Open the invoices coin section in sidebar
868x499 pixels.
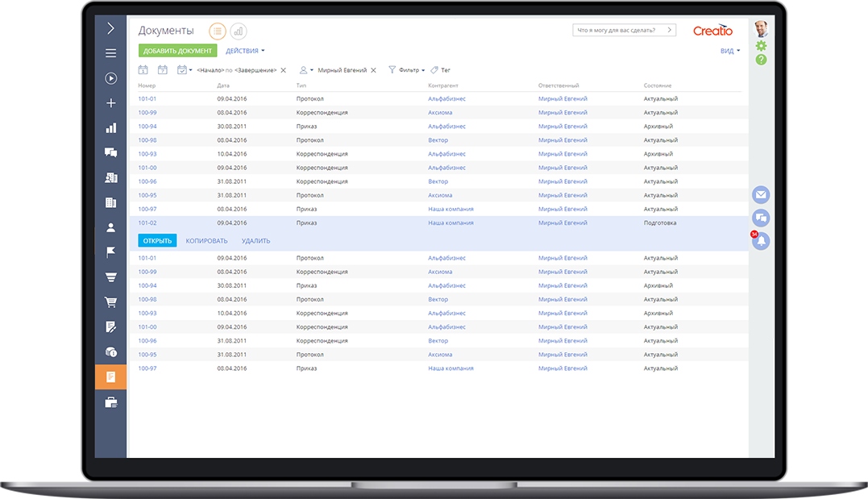[110, 351]
